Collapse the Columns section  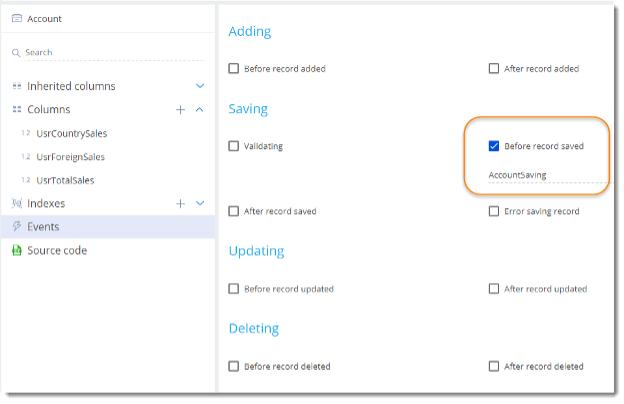[x=200, y=110]
